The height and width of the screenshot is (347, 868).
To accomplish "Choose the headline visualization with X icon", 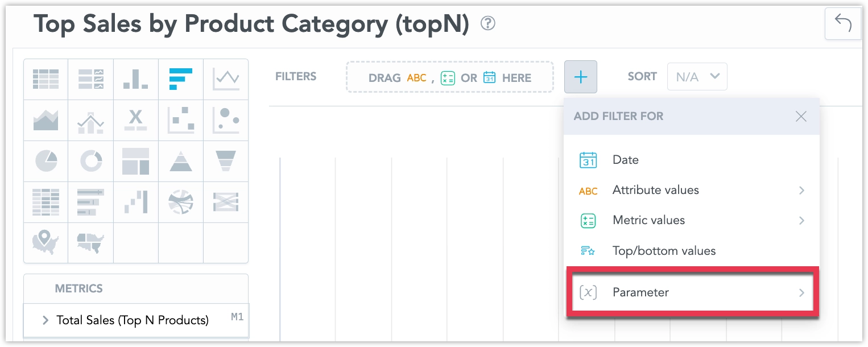I will (x=135, y=121).
